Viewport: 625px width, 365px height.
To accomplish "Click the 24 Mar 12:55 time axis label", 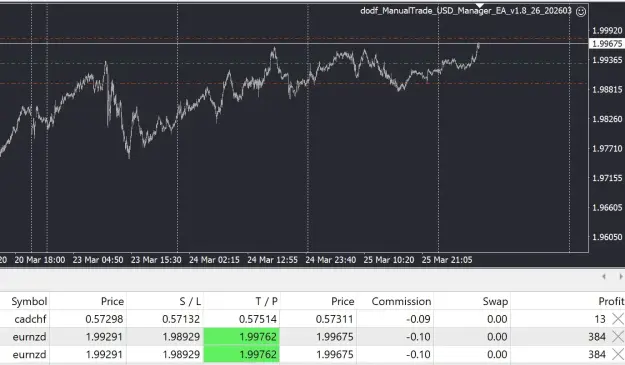I will [272, 260].
